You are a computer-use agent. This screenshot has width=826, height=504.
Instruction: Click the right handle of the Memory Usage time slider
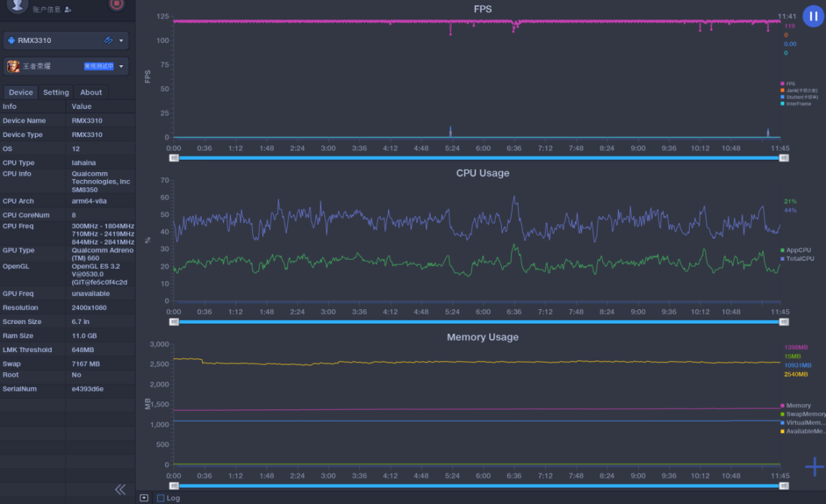pos(784,486)
